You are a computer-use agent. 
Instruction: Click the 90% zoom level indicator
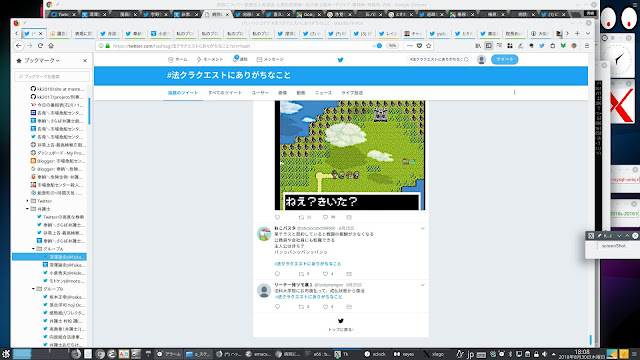[392, 46]
